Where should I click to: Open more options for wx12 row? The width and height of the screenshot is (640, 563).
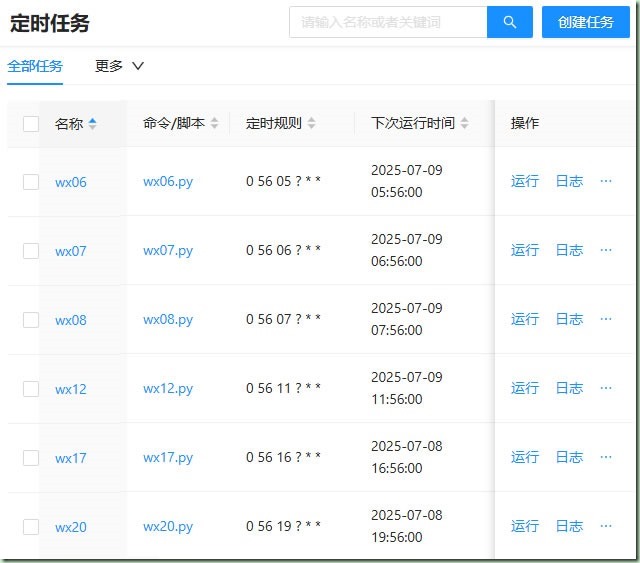pos(606,388)
